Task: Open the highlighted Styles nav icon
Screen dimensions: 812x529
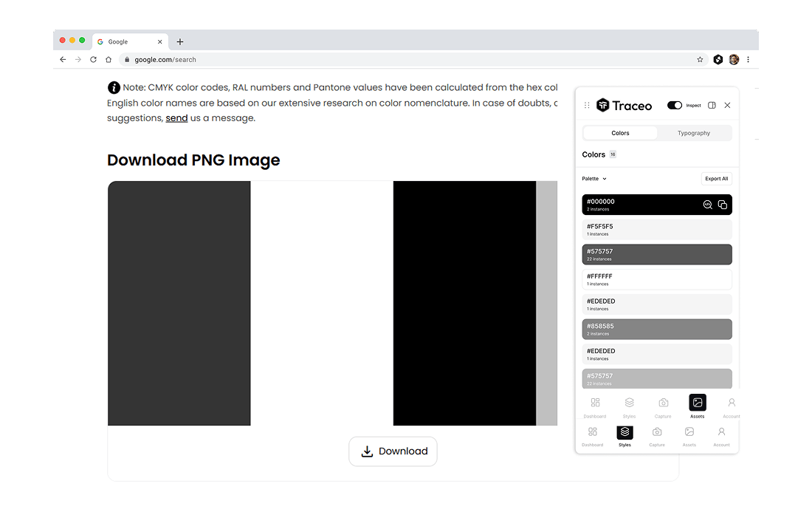Action: tap(625, 432)
